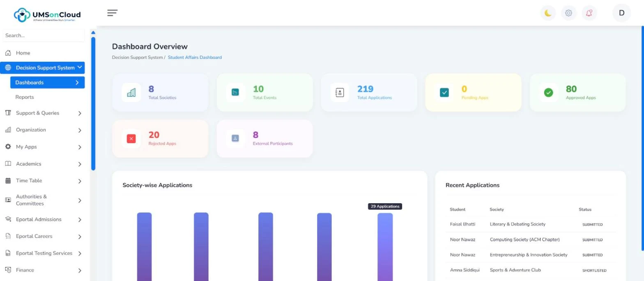The height and width of the screenshot is (281, 644).
Task: Open user profile avatar D
Action: coord(621,13)
